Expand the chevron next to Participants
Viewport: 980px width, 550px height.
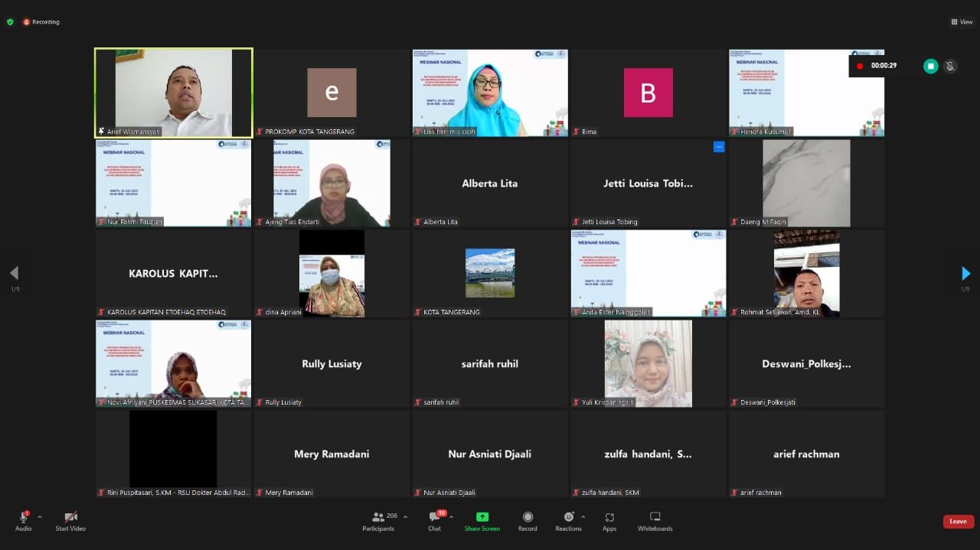(x=405, y=517)
